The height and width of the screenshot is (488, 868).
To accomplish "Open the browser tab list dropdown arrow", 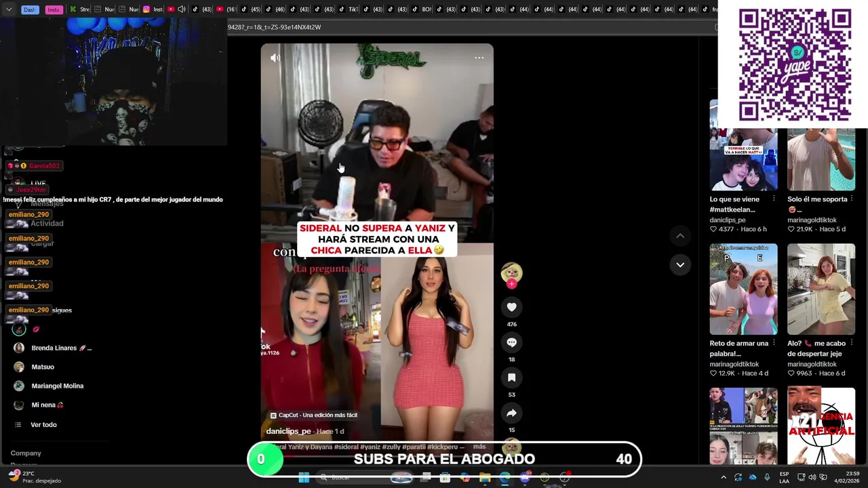I will (x=9, y=9).
